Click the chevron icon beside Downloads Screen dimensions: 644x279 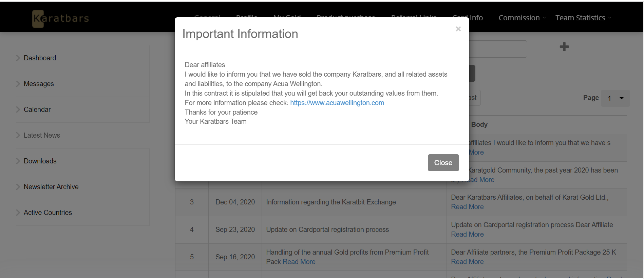coord(18,161)
